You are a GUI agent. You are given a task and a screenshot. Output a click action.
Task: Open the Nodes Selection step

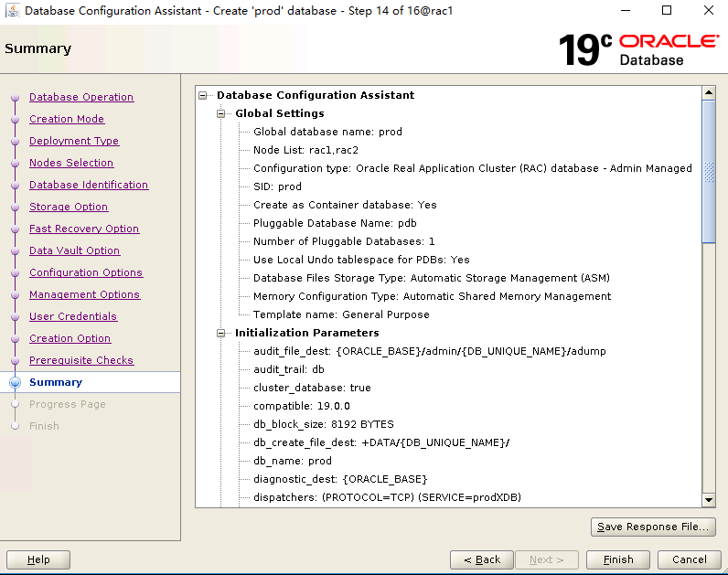[x=71, y=163]
